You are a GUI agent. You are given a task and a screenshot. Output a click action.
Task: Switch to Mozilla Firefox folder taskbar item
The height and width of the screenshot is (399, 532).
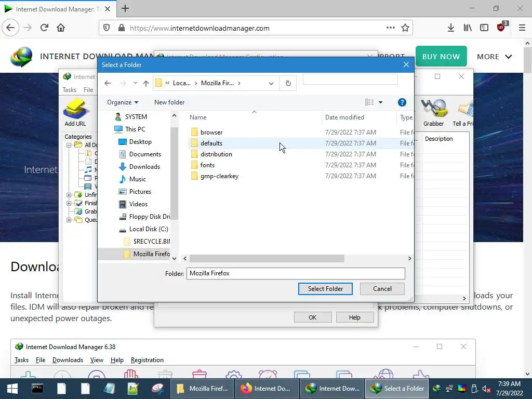pos(202,389)
